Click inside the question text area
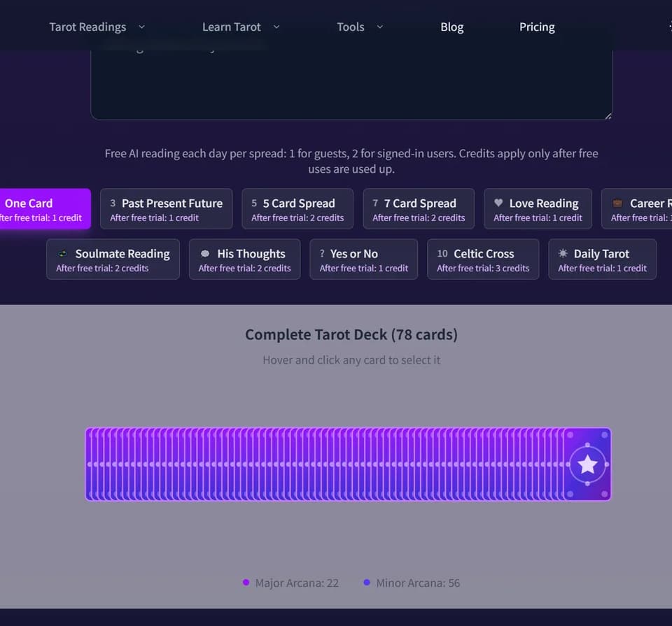Viewport: 672px width, 626px height. pos(351,83)
